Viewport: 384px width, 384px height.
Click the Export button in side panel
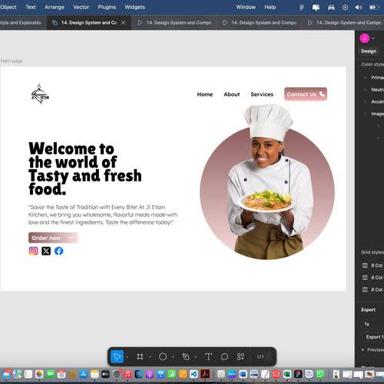(x=375, y=337)
